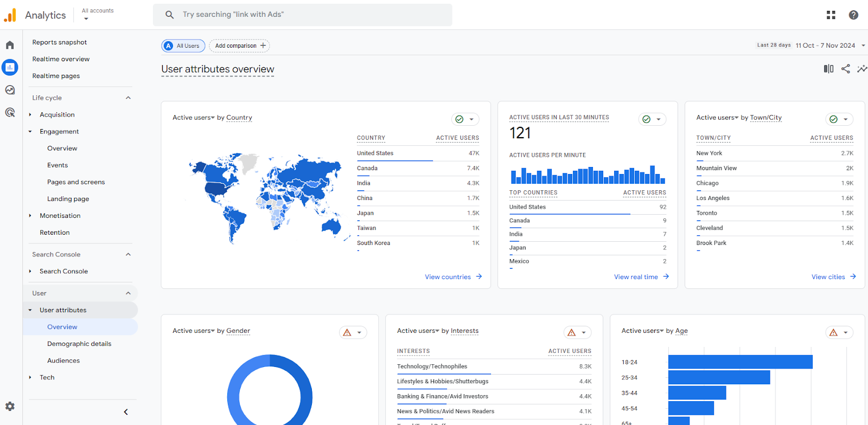868x425 pixels.
Task: Open the Google apps grid icon
Action: click(831, 15)
